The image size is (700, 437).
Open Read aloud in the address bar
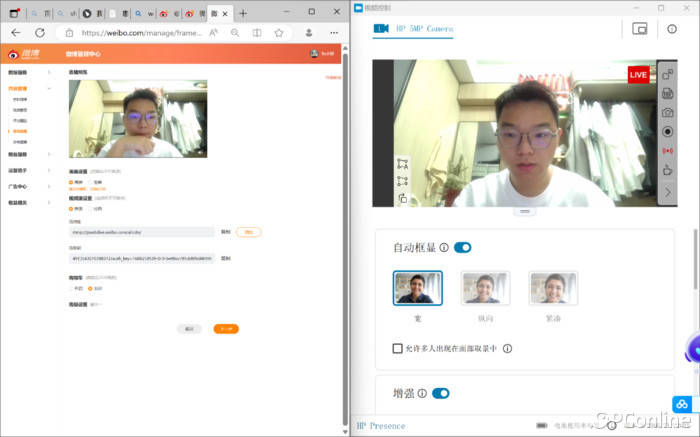[213, 33]
